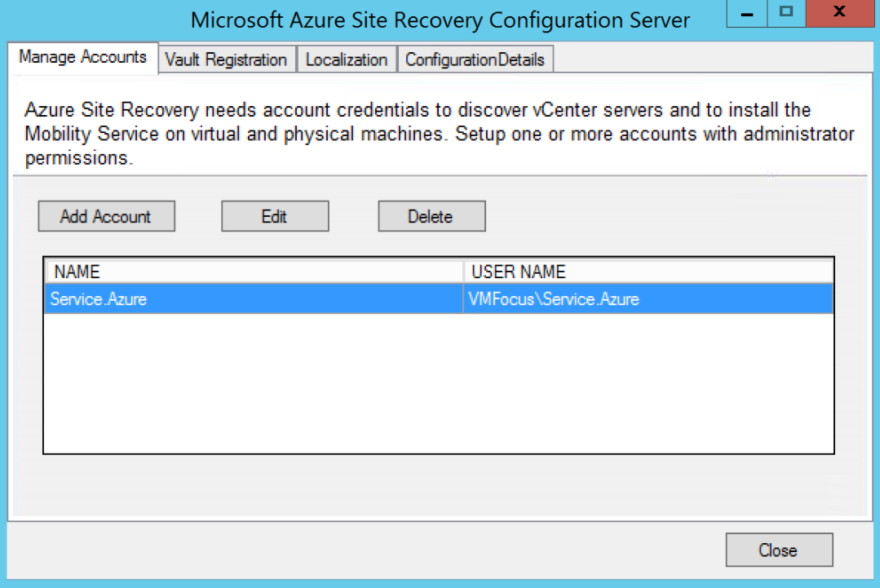Select the ConfigurationDetails tab
The width and height of the screenshot is (880, 588).
point(475,59)
